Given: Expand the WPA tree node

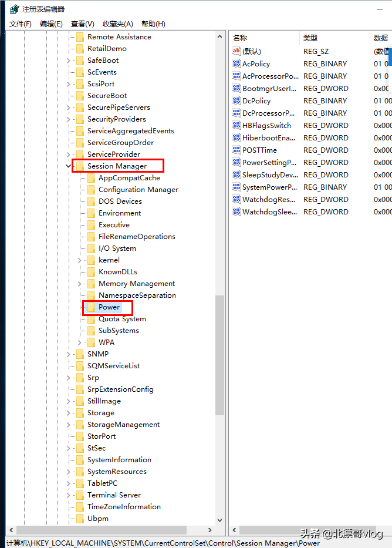Looking at the screenshot, I should 80,342.
